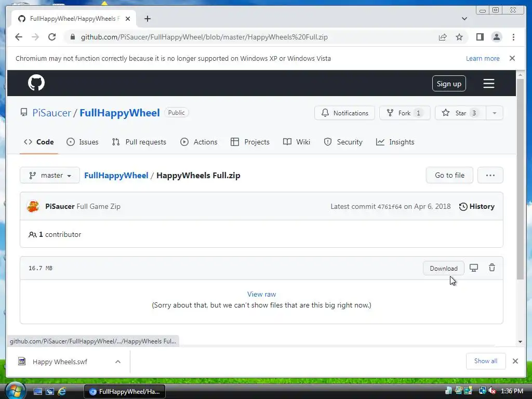Open the Projects tab
The image size is (532, 399).
pos(250,142)
